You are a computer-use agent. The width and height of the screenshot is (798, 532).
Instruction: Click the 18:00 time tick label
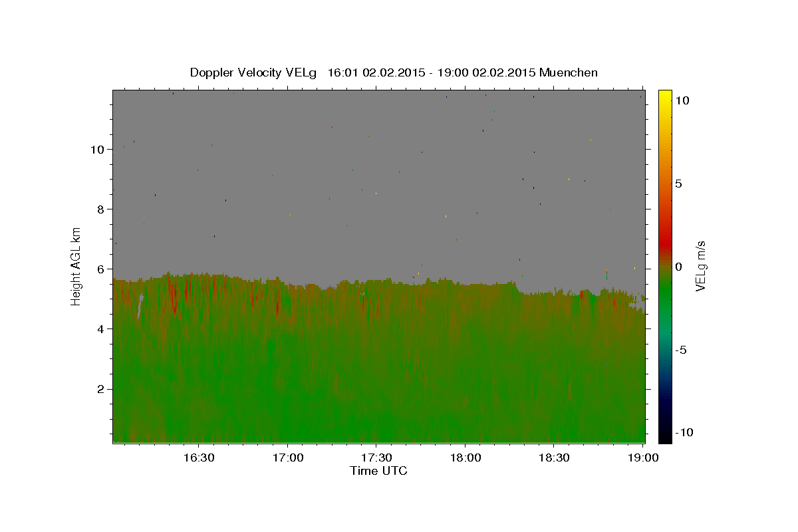(x=466, y=458)
